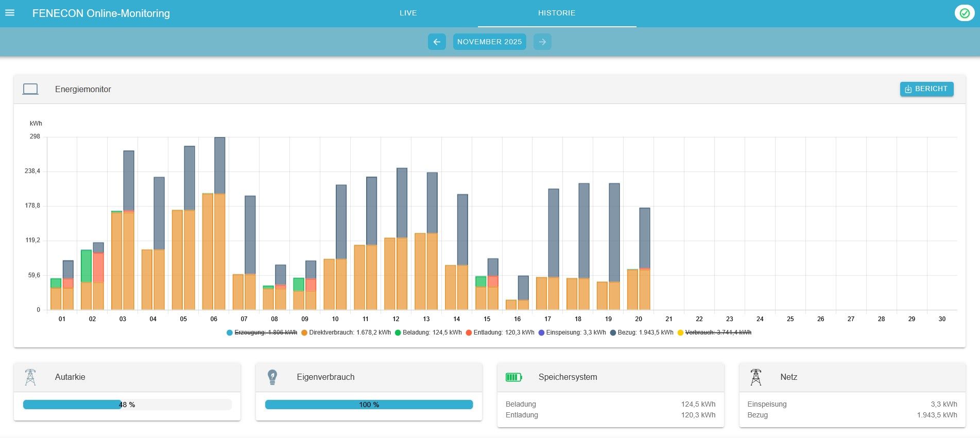This screenshot has height=438, width=980.
Task: Click the Netz grid tower icon
Action: (755, 377)
